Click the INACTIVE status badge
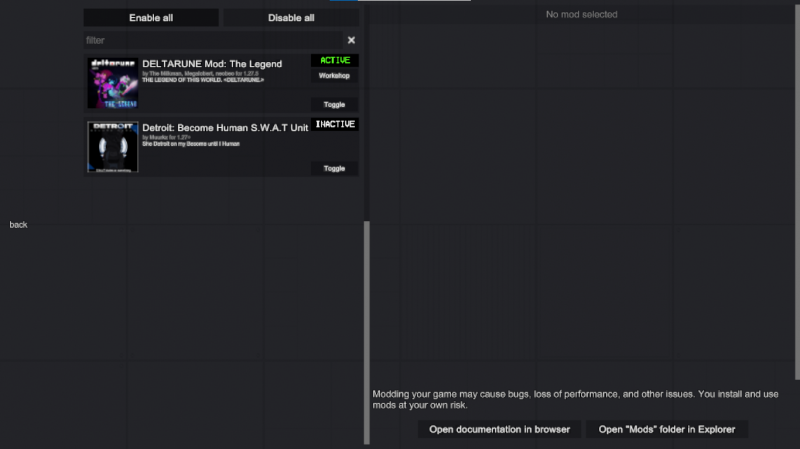Screen dimensions: 800x449 pyautogui.click(x=334, y=125)
